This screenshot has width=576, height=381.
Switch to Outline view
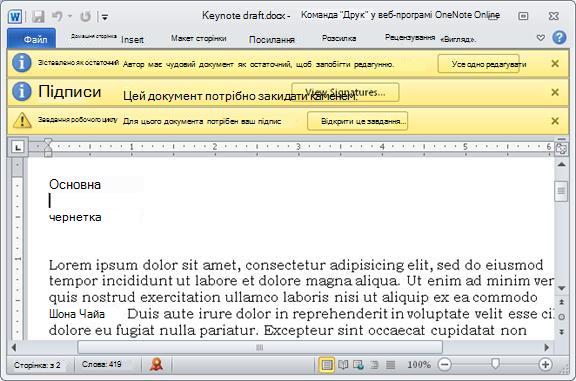pos(374,365)
